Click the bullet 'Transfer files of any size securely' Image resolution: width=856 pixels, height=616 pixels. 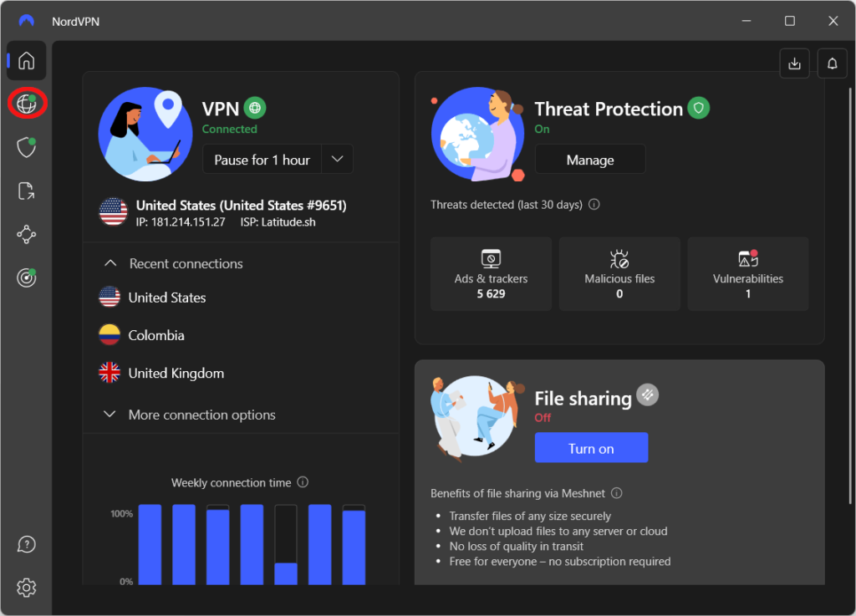pyautogui.click(x=530, y=516)
